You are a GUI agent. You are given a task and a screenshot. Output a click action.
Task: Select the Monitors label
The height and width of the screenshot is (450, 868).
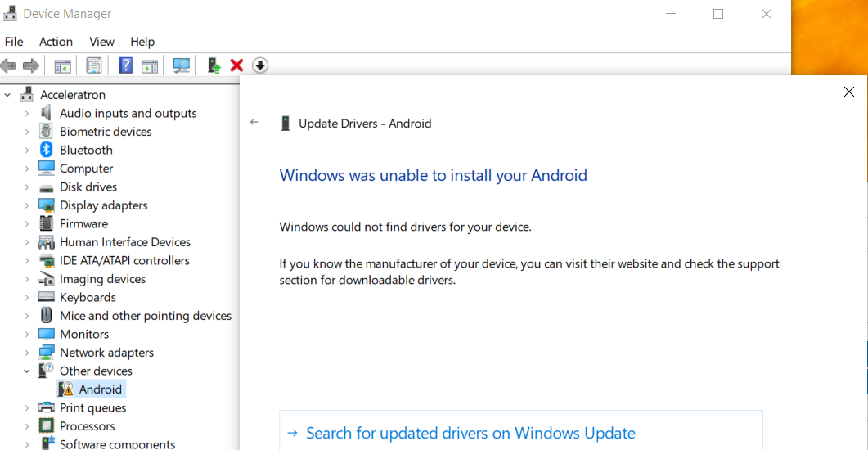pos(84,335)
